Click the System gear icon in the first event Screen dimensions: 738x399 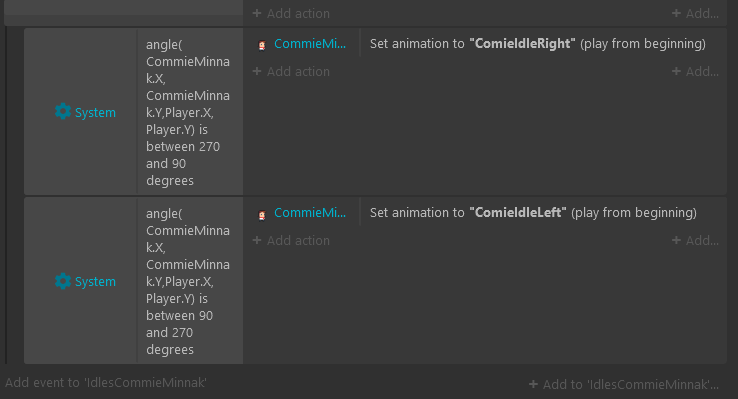pos(63,112)
